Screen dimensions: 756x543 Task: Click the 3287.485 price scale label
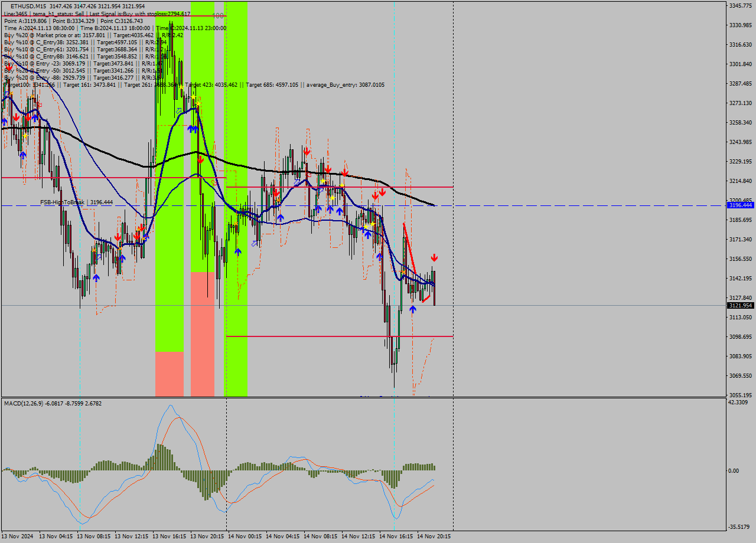point(742,83)
